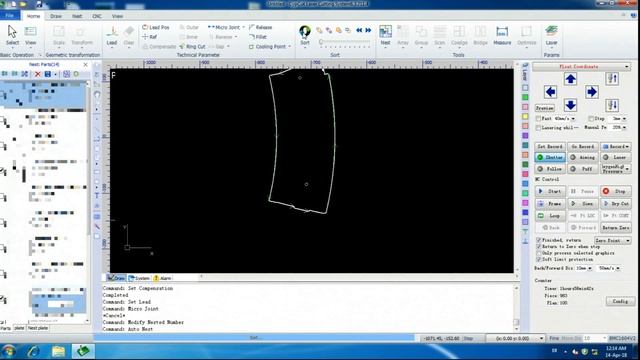Click the Lead Pos option

click(156, 27)
